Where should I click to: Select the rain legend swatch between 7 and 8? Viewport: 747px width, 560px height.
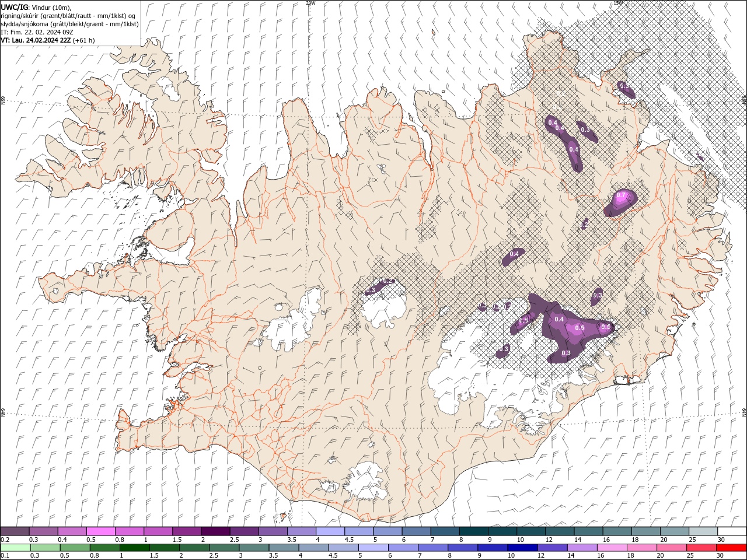[x=432, y=548]
